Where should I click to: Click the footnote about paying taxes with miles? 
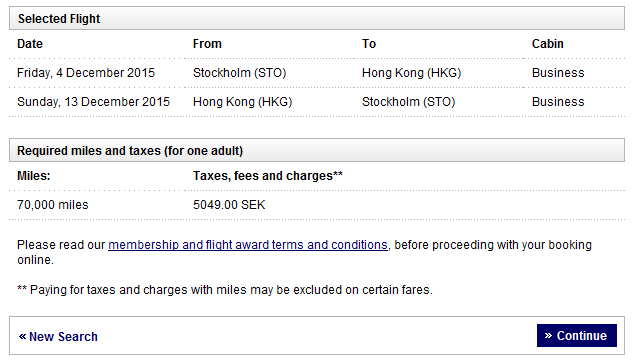(x=225, y=290)
